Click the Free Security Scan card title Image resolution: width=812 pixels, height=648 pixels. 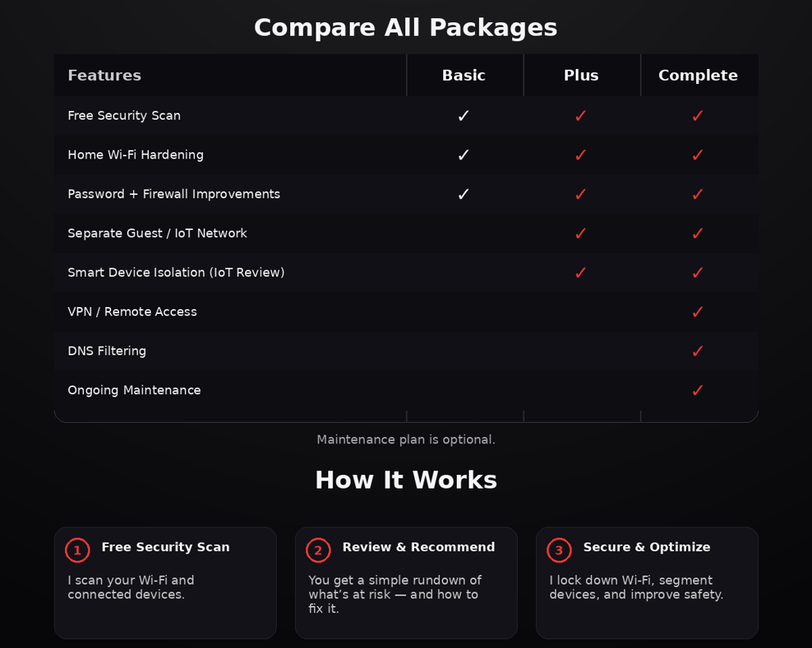tap(166, 547)
